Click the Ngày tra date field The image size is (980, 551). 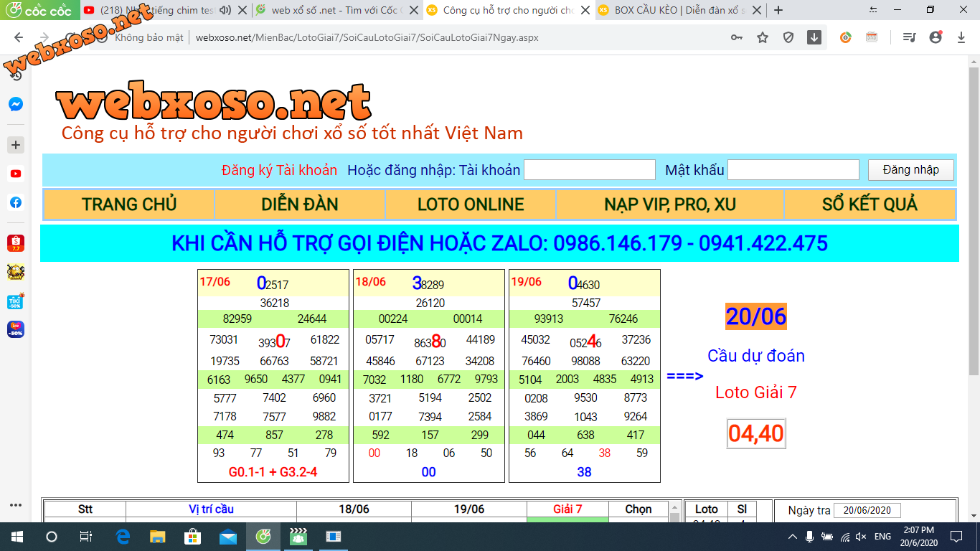867,510
